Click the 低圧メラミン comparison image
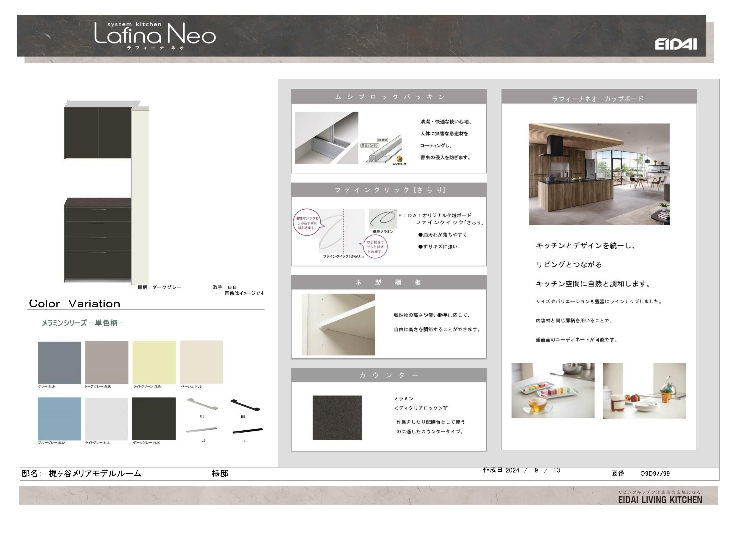The width and height of the screenshot is (756, 535). 383,218
